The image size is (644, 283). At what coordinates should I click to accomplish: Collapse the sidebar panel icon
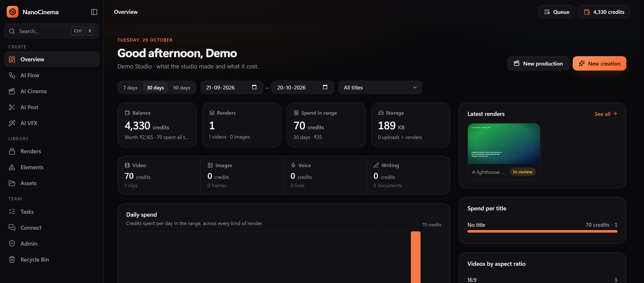click(94, 12)
